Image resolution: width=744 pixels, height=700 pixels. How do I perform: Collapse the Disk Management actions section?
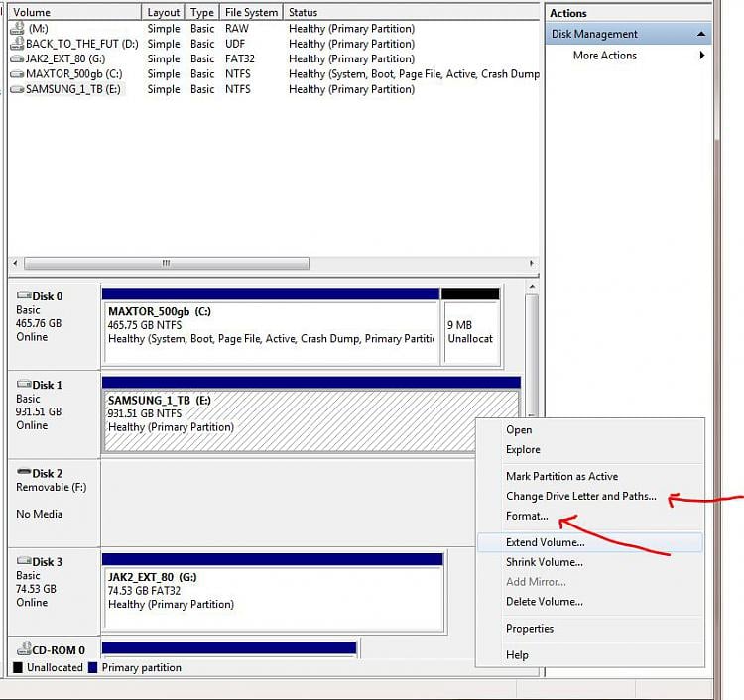tap(700, 34)
